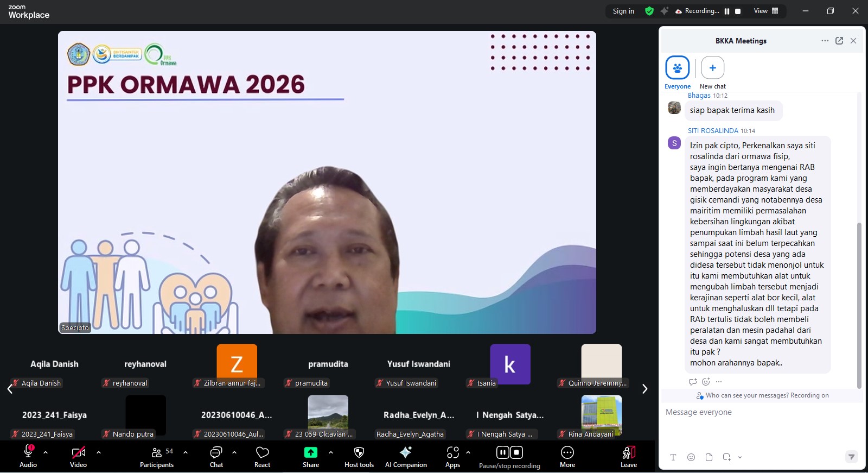Attach a file in chat composer
The image size is (868, 473).
click(709, 457)
